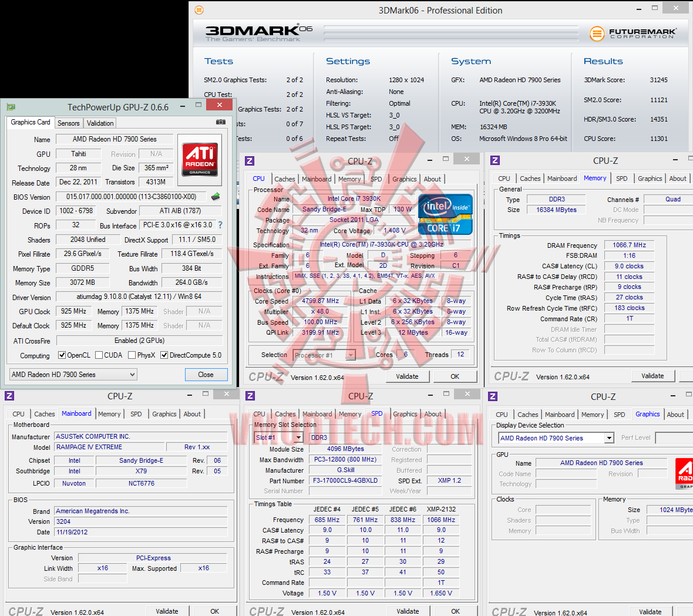Click the purple Z icon of CPU-Z Memory window

click(495, 160)
